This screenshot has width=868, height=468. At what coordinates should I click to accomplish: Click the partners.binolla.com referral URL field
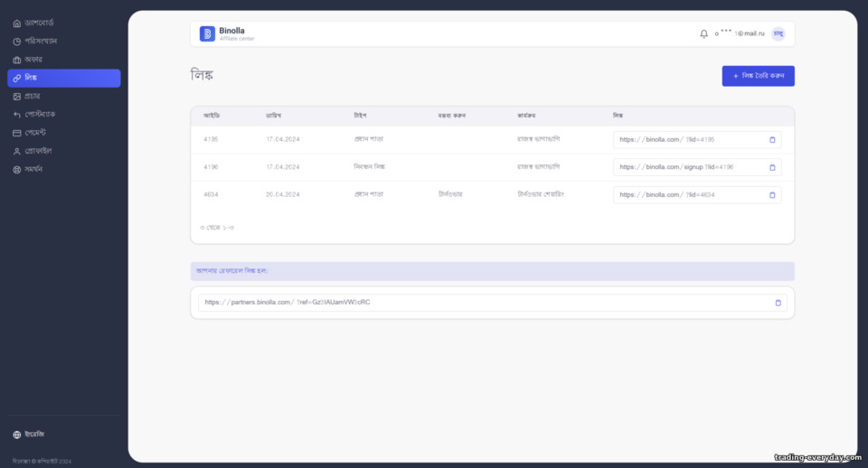[492, 303]
